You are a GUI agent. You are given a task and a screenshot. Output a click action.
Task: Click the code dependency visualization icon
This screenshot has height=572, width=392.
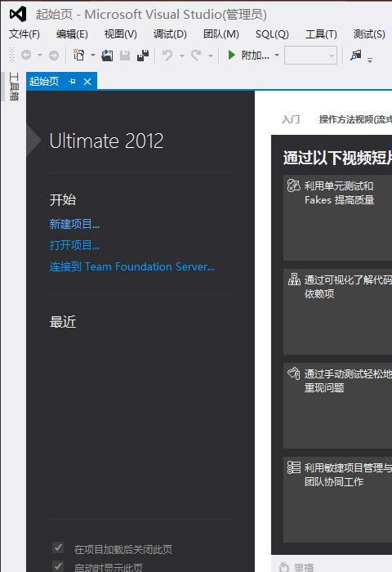coord(294,279)
